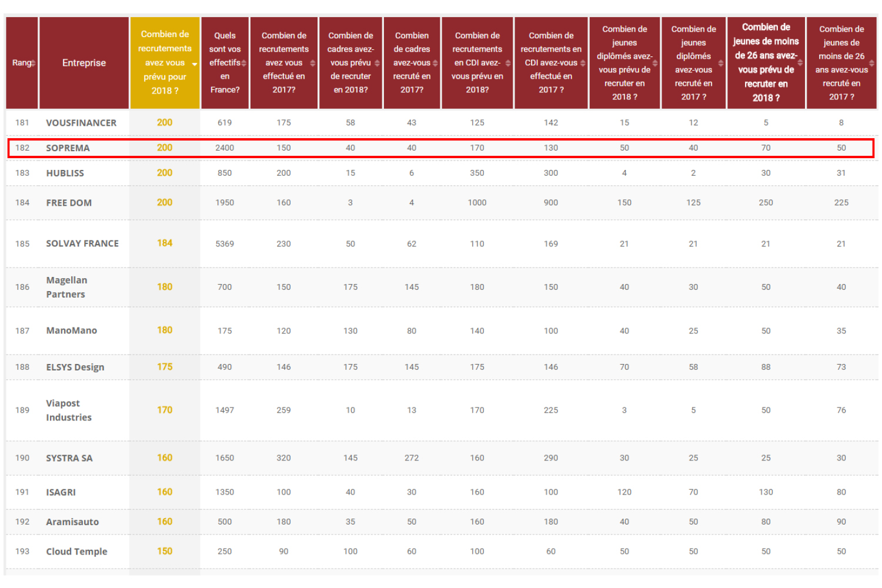Select company name HUBLISS
Image resolution: width=882 pixels, height=588 pixels.
pos(65,173)
